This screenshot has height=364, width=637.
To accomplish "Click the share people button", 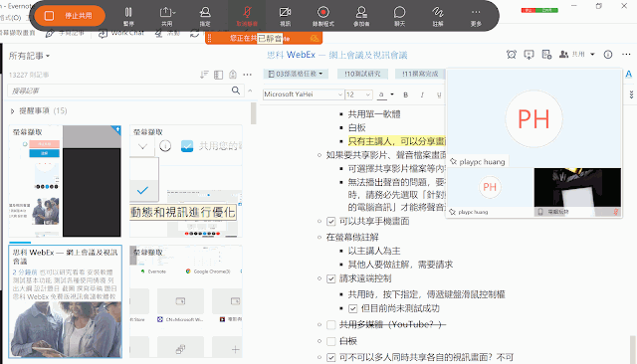I will point(572,55).
